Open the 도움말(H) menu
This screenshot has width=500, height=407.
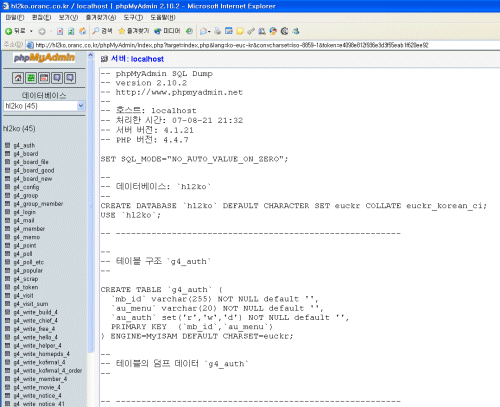(163, 17)
